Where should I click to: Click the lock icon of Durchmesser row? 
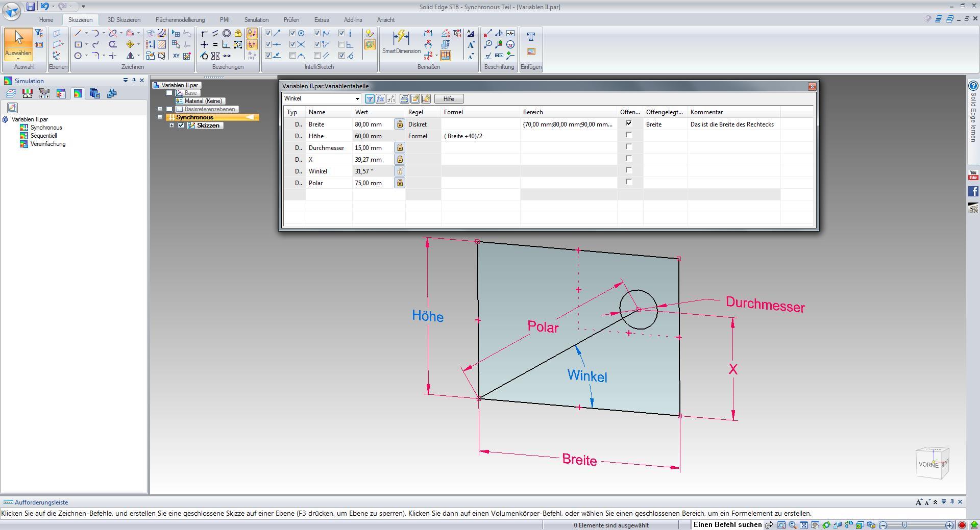(400, 147)
